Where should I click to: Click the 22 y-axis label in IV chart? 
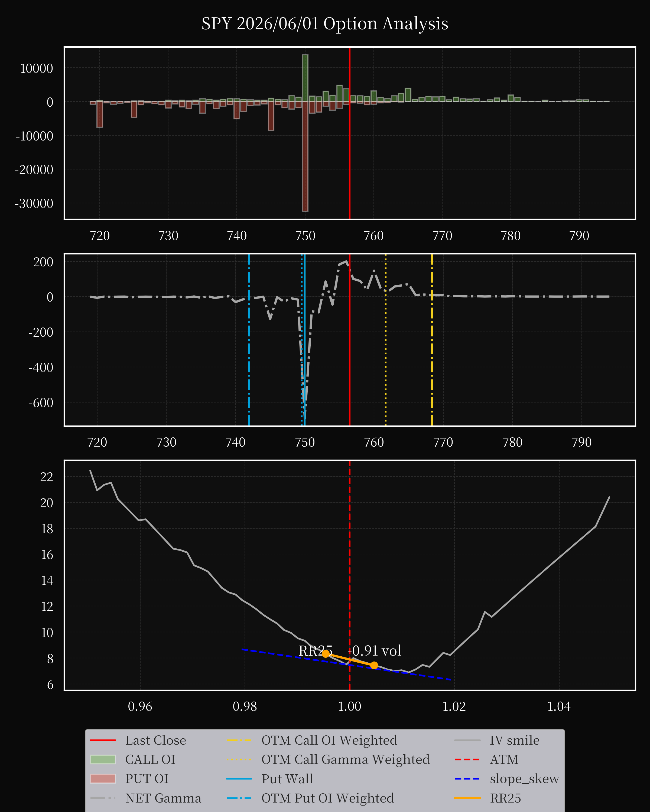(x=47, y=477)
